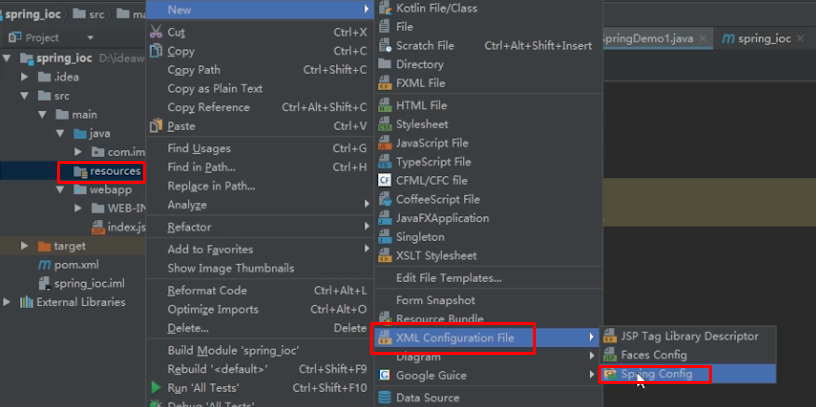The height and width of the screenshot is (407, 816).
Task: Click the Stylesheet CSS icon
Action: 385,124
